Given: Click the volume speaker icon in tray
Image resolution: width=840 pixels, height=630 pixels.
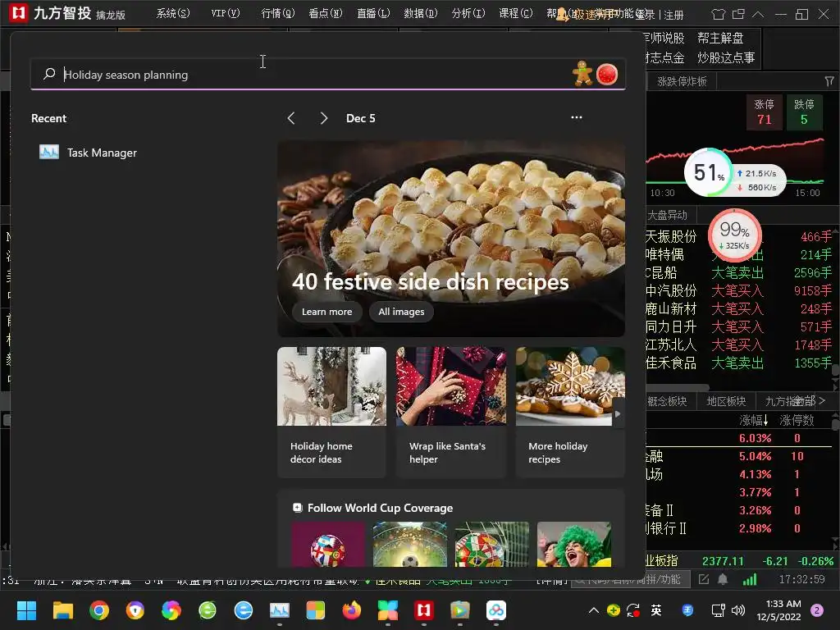Looking at the screenshot, I should pos(738,610).
